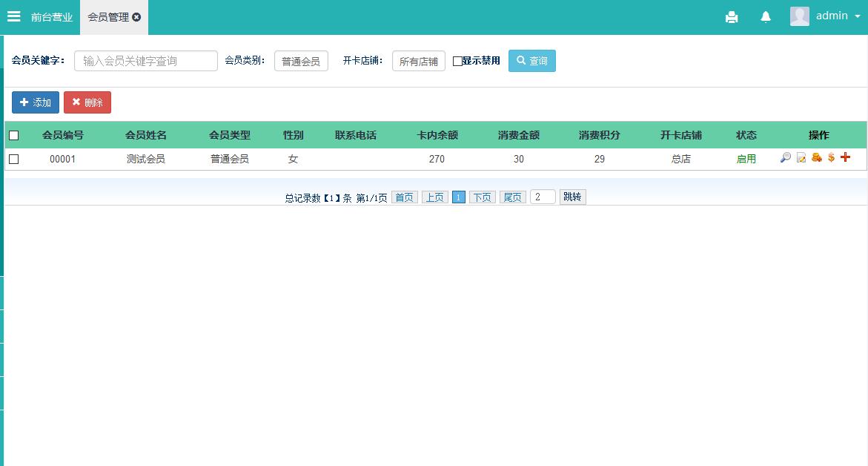Viewport: 868px width, 466px height.
Task: Click the gold coins icon in member row
Action: coord(816,158)
